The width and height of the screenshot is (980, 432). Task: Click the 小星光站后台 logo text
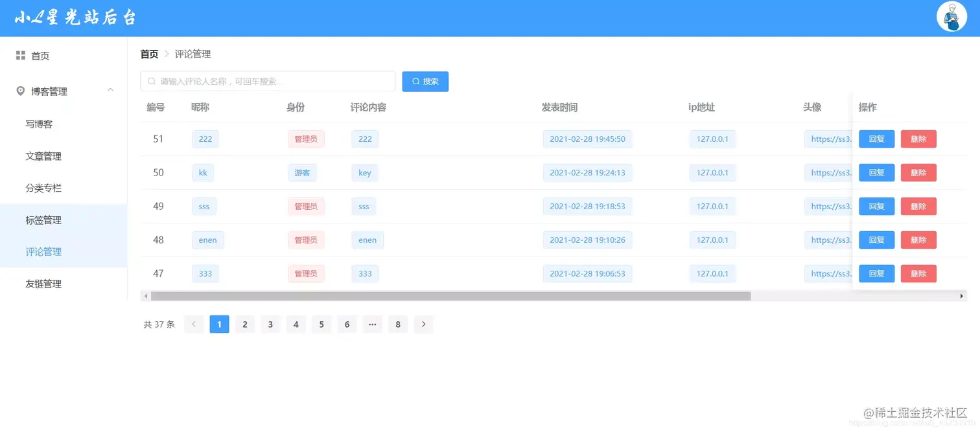click(x=73, y=17)
